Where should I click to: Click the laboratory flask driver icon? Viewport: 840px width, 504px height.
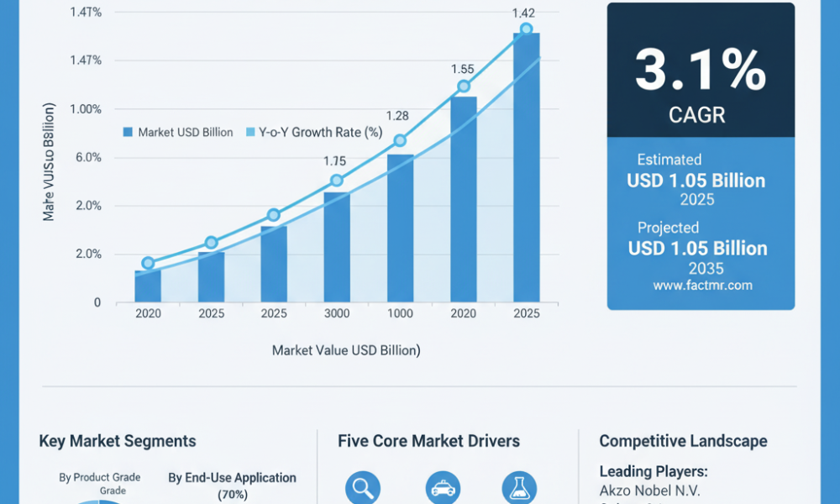(519, 488)
